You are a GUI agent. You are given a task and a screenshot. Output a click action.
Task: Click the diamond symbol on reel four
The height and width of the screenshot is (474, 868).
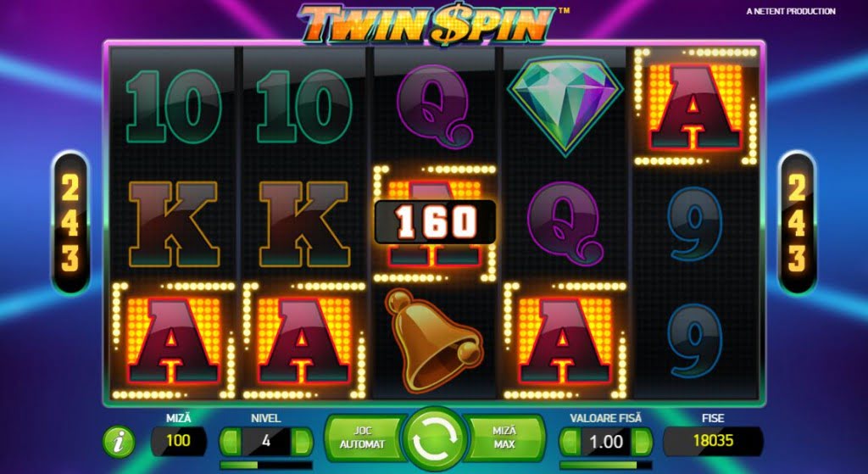[565, 106]
